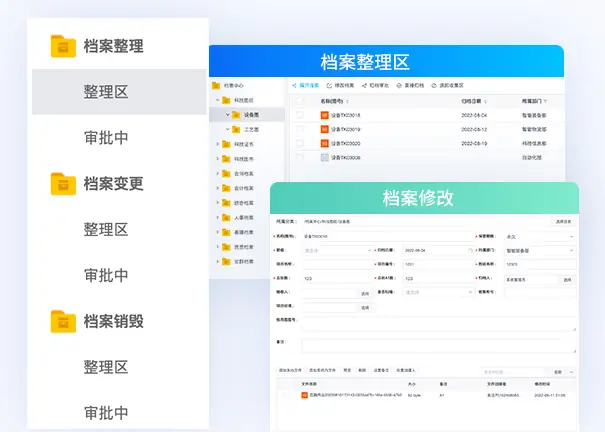Click the file icon for 设备TK03019
Image resolution: width=605 pixels, height=432 pixels.
click(x=324, y=130)
